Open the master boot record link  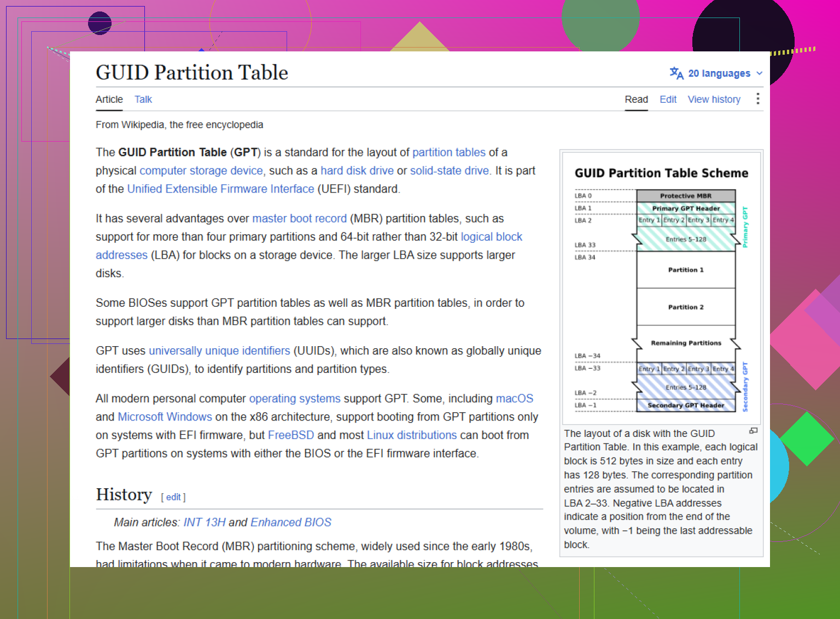(x=299, y=219)
